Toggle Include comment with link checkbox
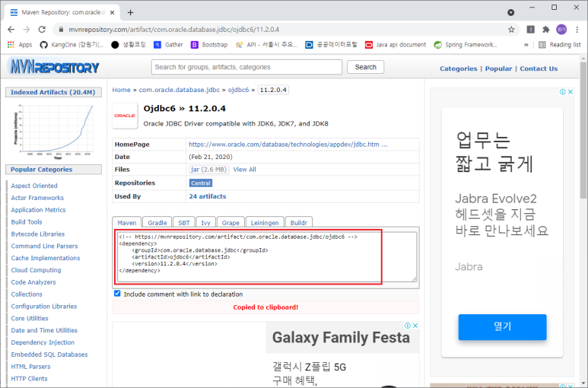 (x=117, y=294)
